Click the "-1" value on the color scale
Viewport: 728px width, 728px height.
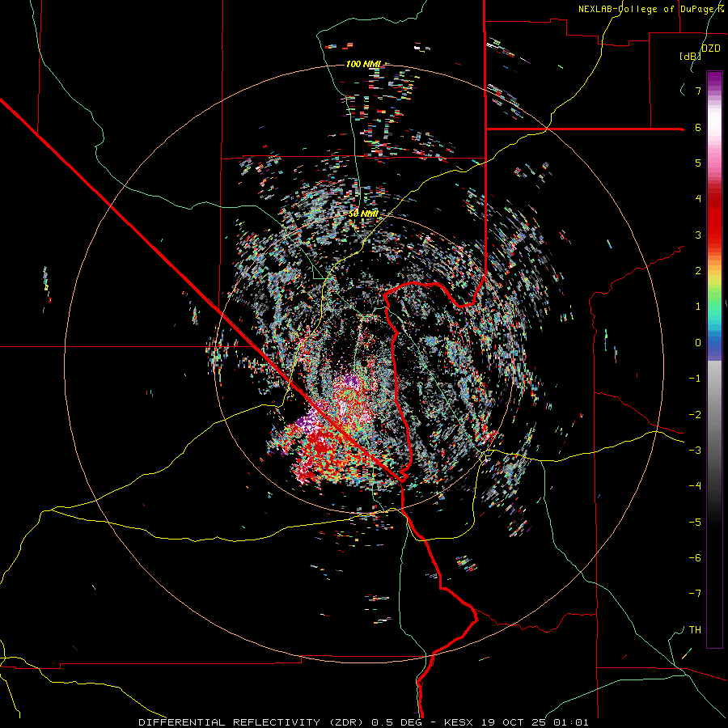[x=695, y=379]
